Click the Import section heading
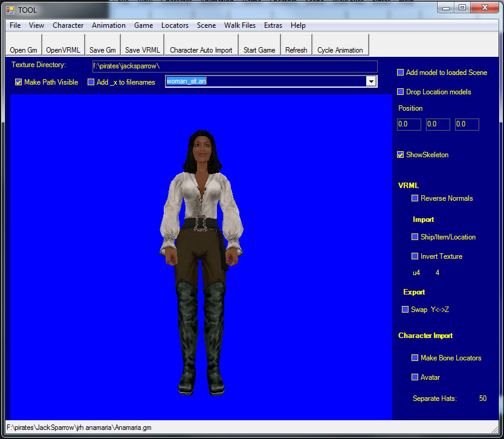 (x=423, y=219)
